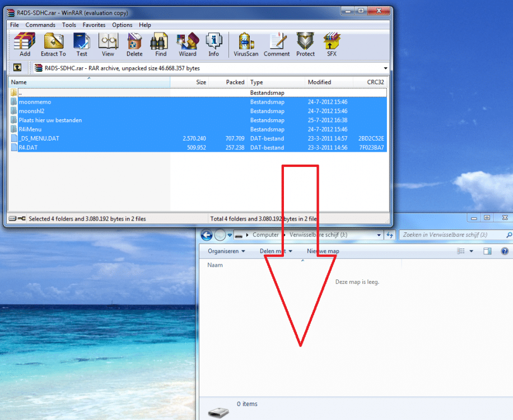
Task: Click the Extract To toolbar icon
Action: coord(53,45)
